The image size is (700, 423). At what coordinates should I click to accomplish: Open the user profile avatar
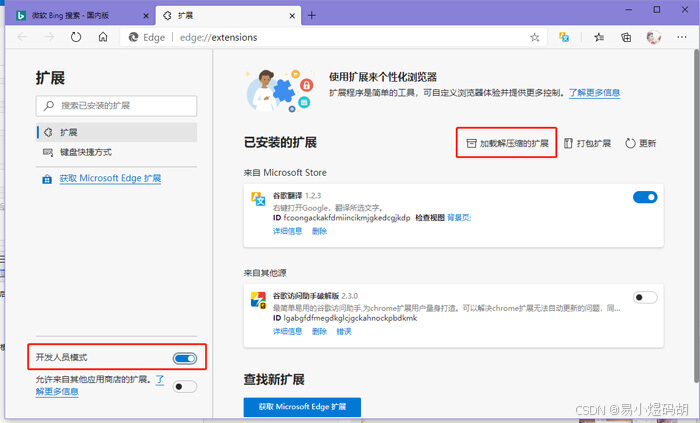pos(654,37)
